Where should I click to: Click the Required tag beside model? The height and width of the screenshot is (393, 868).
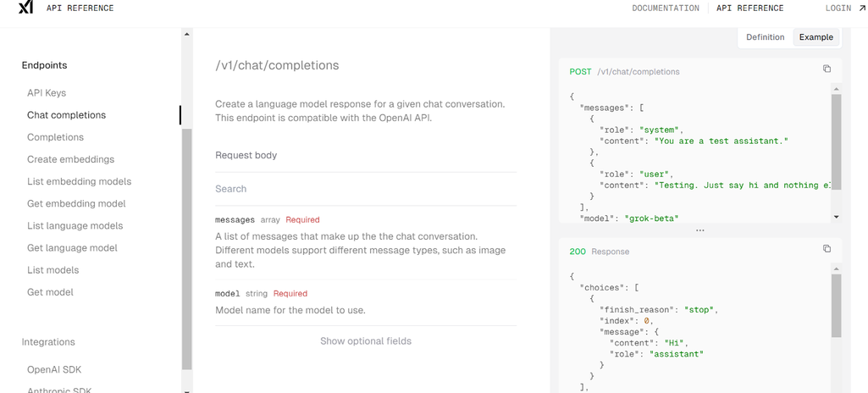pos(290,293)
